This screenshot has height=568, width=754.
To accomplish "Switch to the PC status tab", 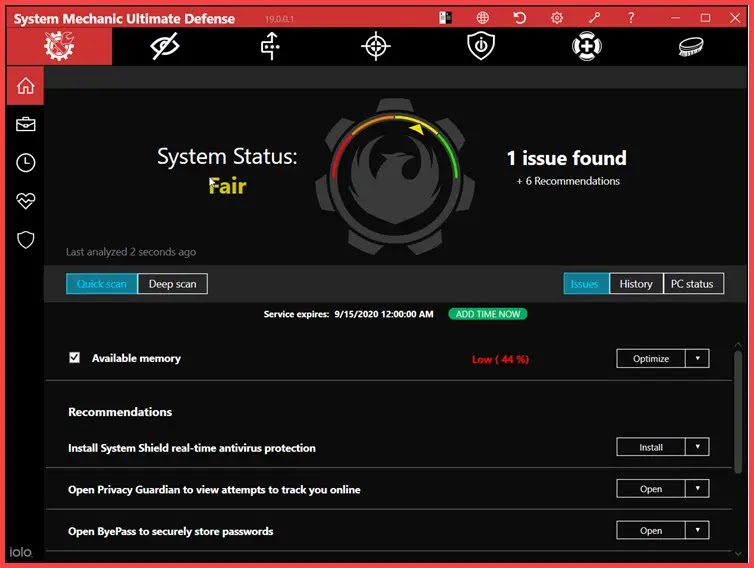I will tap(693, 284).
